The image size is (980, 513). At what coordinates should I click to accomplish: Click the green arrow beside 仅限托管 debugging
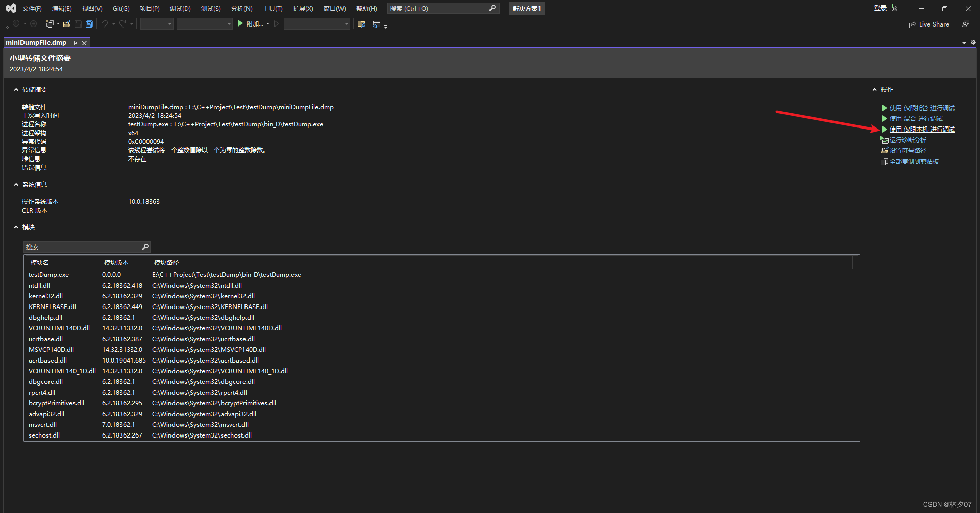(884, 108)
